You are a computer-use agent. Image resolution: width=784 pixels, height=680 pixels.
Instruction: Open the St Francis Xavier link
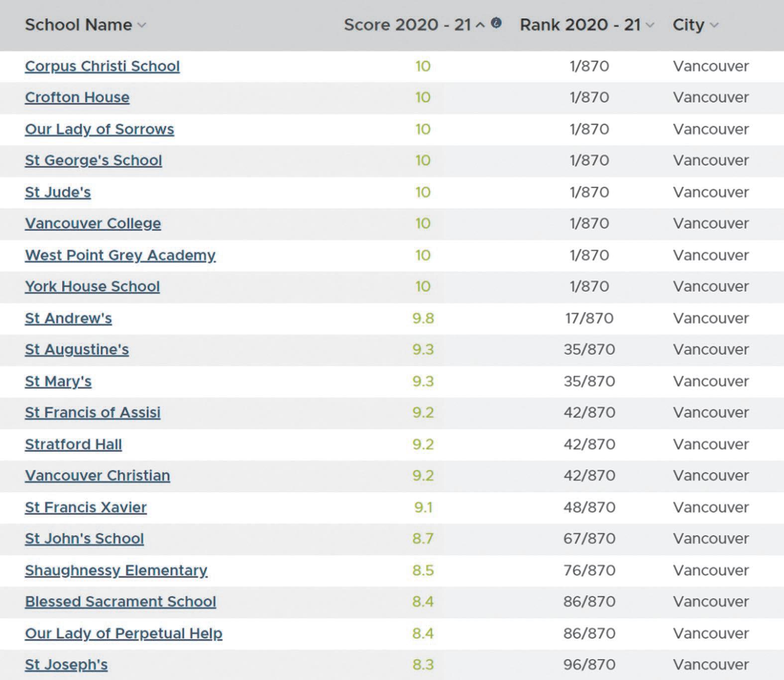coord(86,507)
